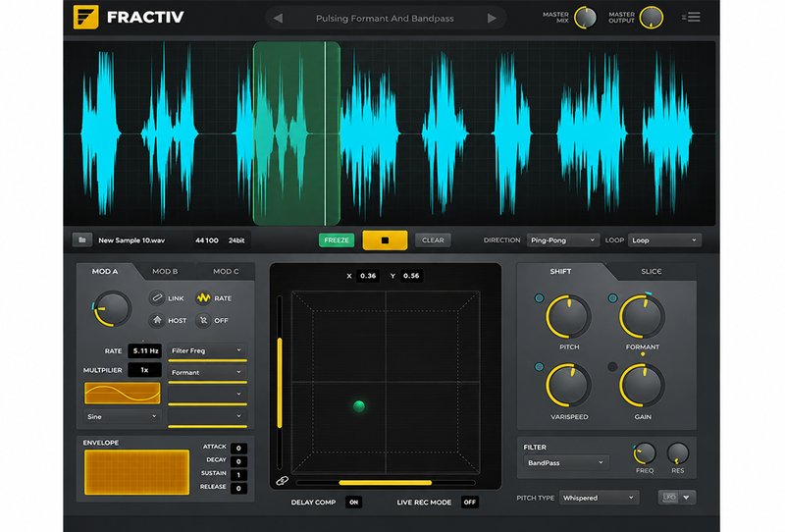Toggle Delay Comp ON switch
The height and width of the screenshot is (532, 785).
pos(354,502)
